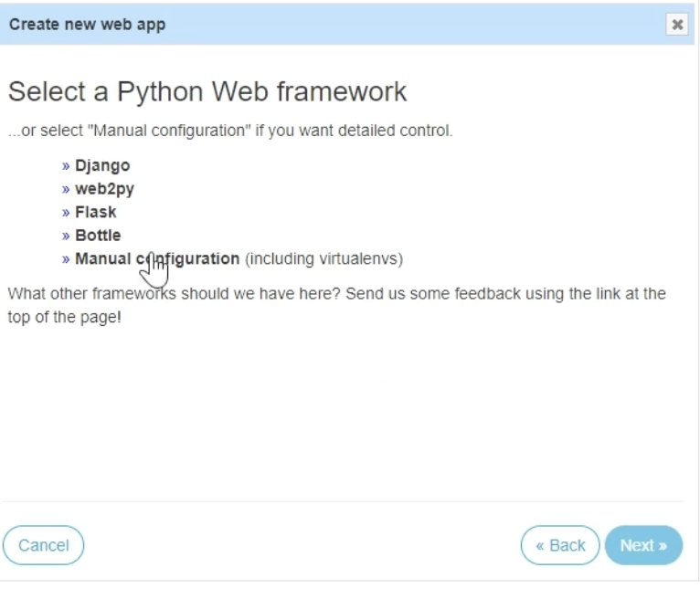The image size is (700, 599).
Task: Click the feedback paragraph about other frameworks
Action: click(337, 306)
